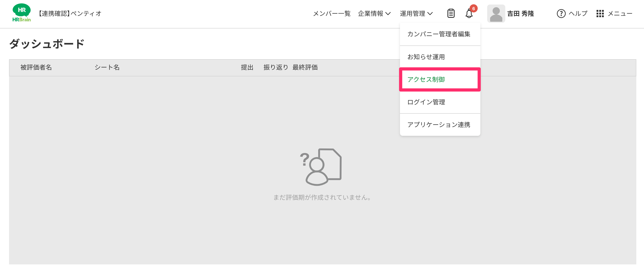The image size is (644, 273).
Task: Select アクセス制御 menu entry
Action: click(x=440, y=80)
